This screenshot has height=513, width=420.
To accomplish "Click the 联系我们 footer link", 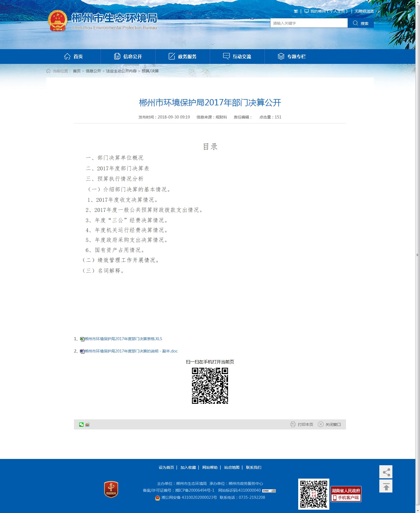I will coord(254,467).
